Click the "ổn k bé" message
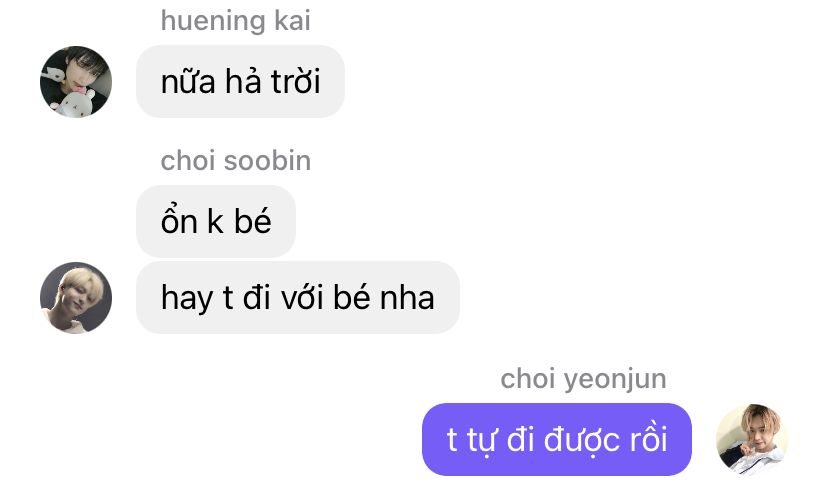Viewport: 828px width, 488px height. pyautogui.click(x=216, y=221)
